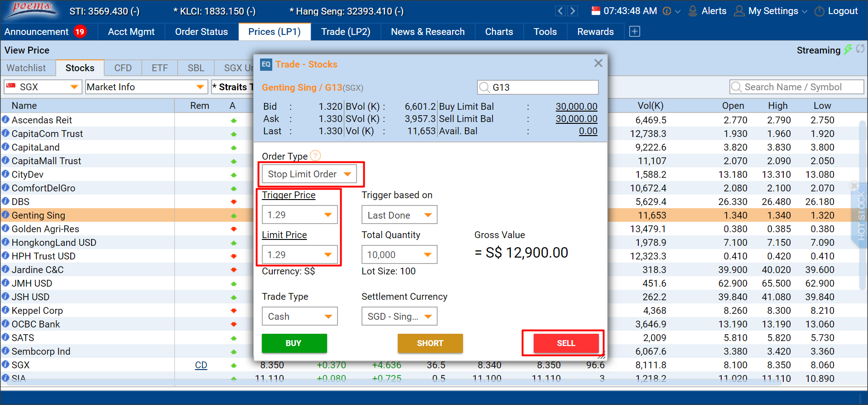The height and width of the screenshot is (405, 868).
Task: Toggle the Streaming lightning icon
Action: [x=848, y=49]
